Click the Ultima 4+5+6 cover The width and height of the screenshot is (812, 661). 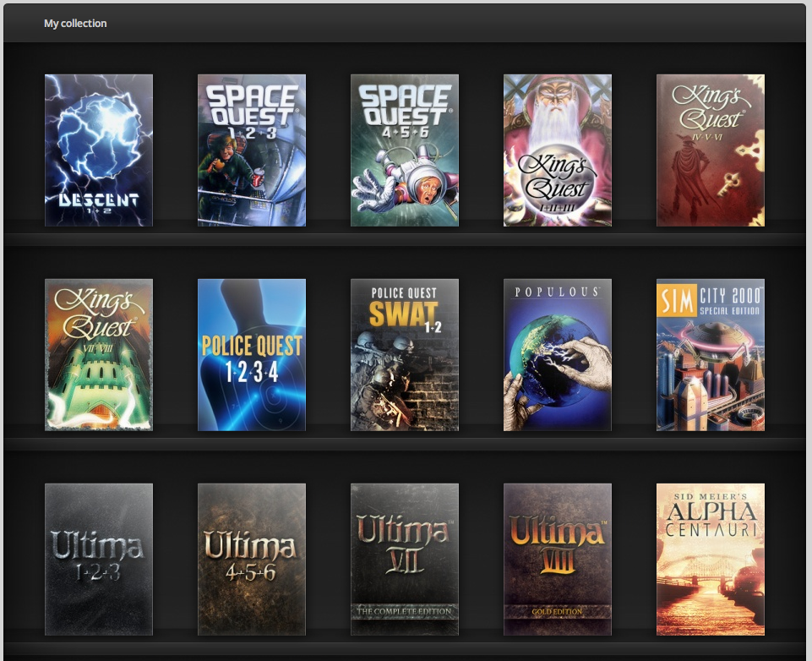pyautogui.click(x=252, y=560)
